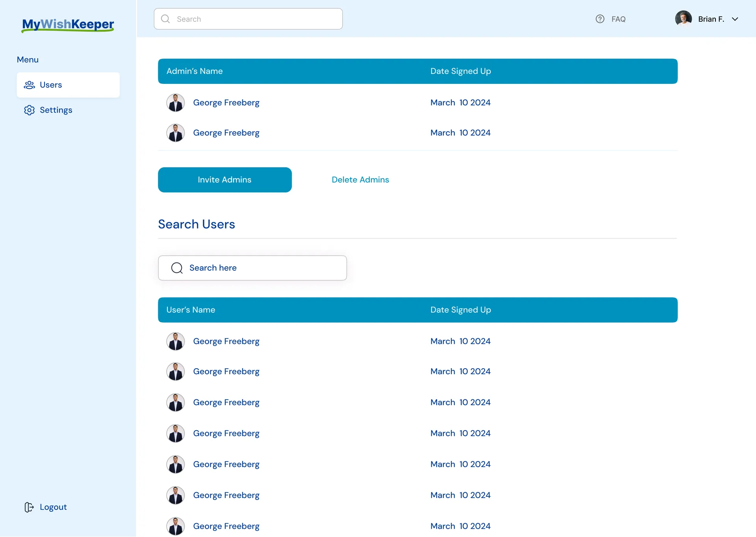This screenshot has width=756, height=537.
Task: Click Brian F. profile avatar
Action: coord(684,19)
